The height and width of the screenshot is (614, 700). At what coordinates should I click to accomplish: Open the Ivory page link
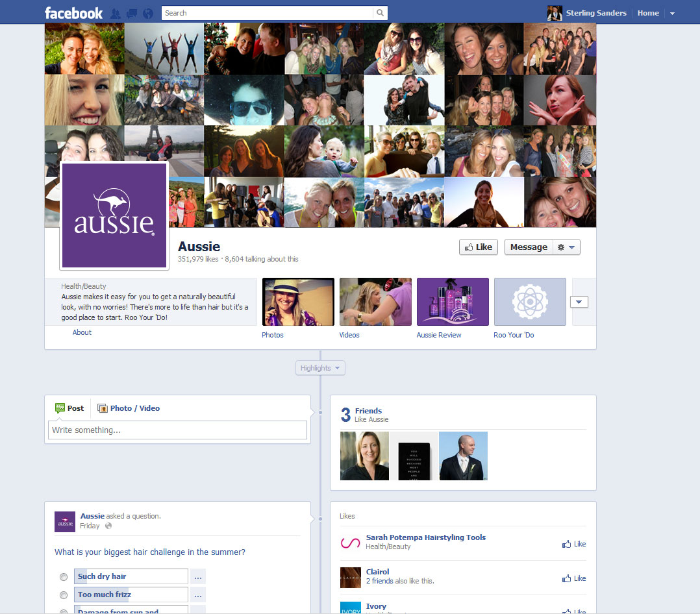(376, 606)
